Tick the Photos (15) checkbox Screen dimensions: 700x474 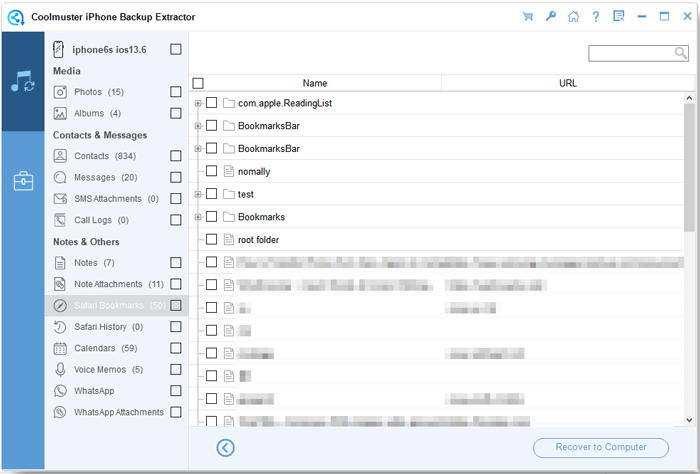176,91
